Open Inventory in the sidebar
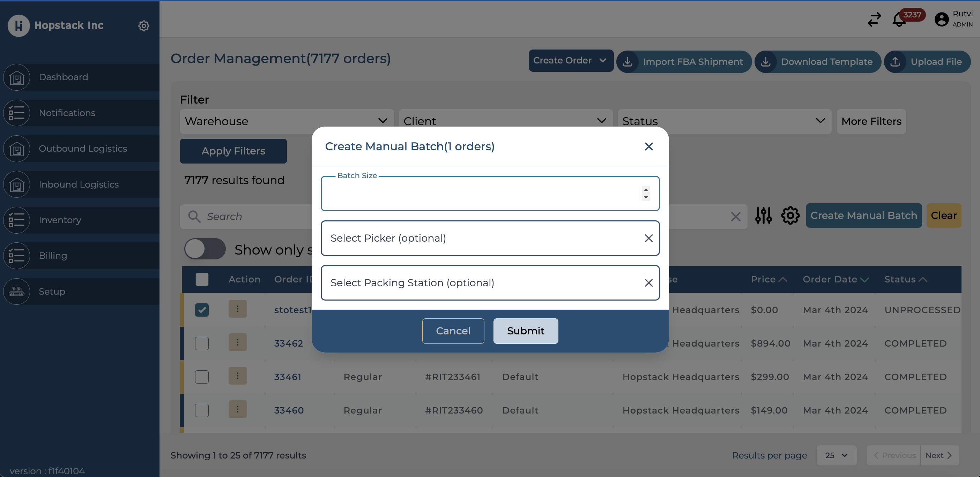The image size is (980, 477). [x=60, y=220]
